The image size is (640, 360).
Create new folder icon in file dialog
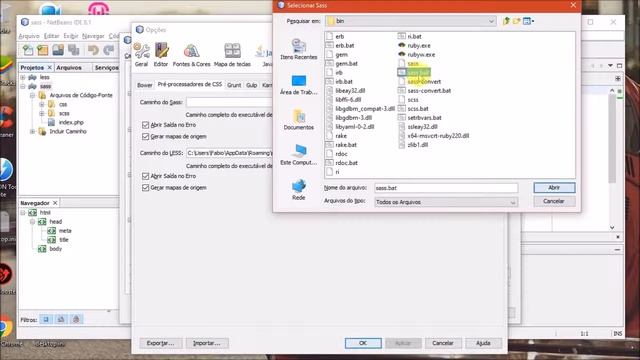click(517, 21)
